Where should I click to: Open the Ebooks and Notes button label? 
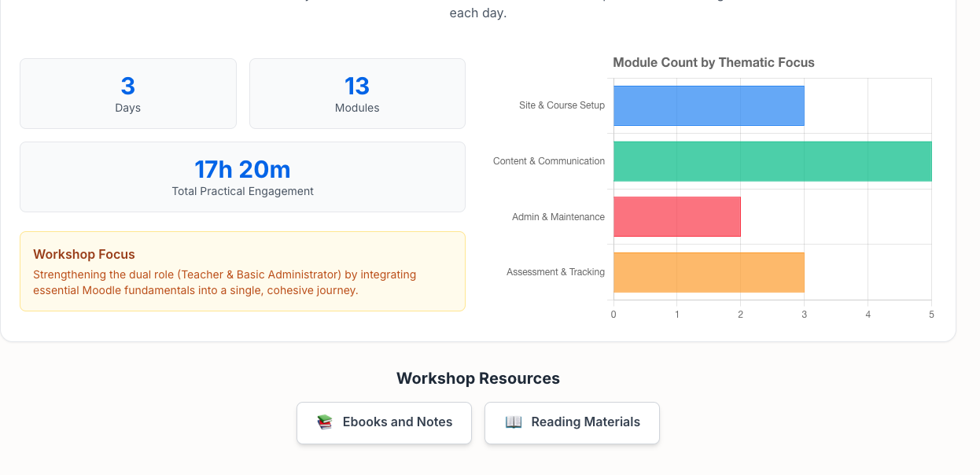tap(397, 422)
